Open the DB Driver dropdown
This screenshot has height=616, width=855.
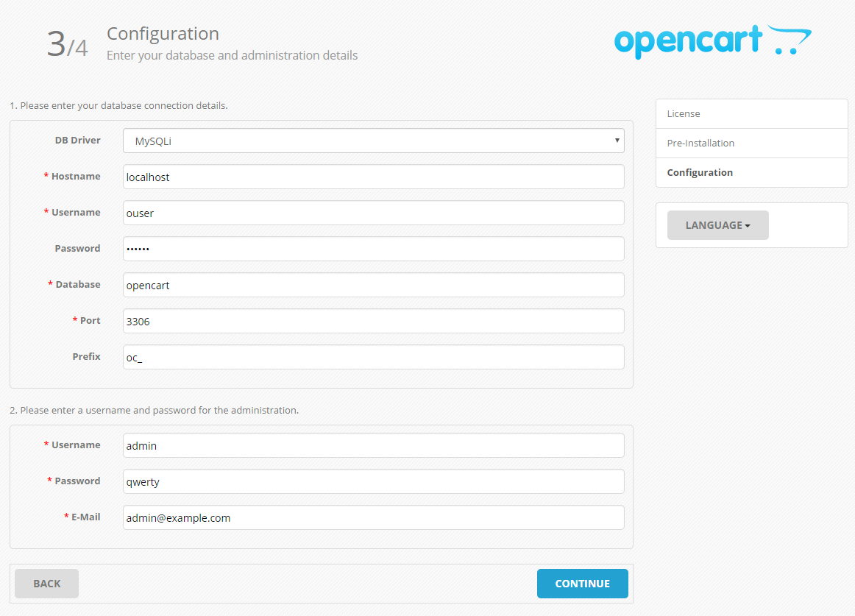click(373, 141)
